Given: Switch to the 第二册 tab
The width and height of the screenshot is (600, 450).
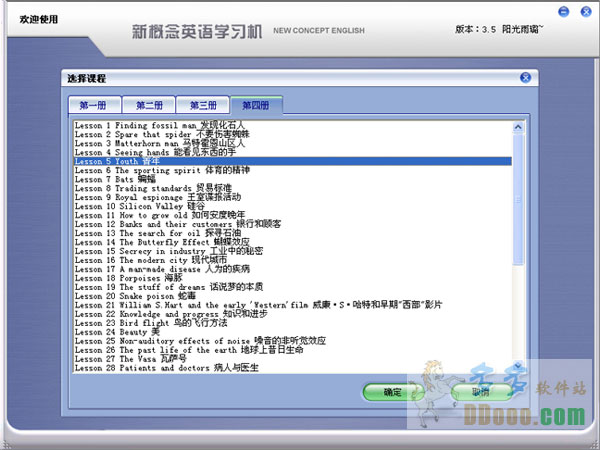Looking at the screenshot, I should pyautogui.click(x=149, y=105).
